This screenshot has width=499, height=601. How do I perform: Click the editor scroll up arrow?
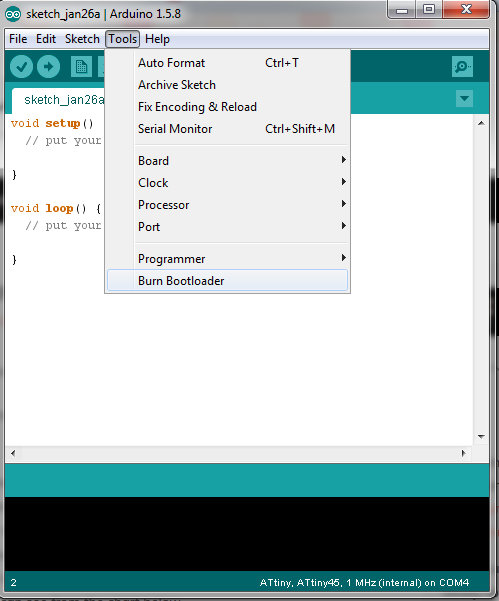pyautogui.click(x=481, y=123)
